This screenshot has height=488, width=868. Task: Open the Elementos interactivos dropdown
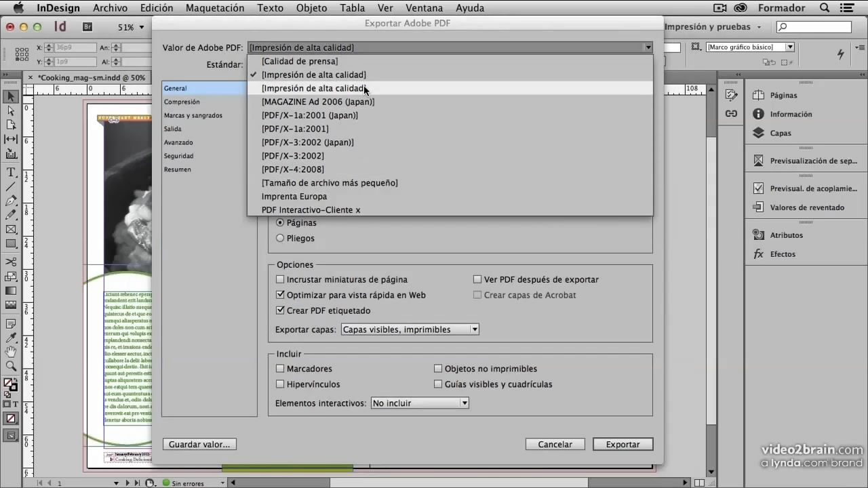click(420, 403)
